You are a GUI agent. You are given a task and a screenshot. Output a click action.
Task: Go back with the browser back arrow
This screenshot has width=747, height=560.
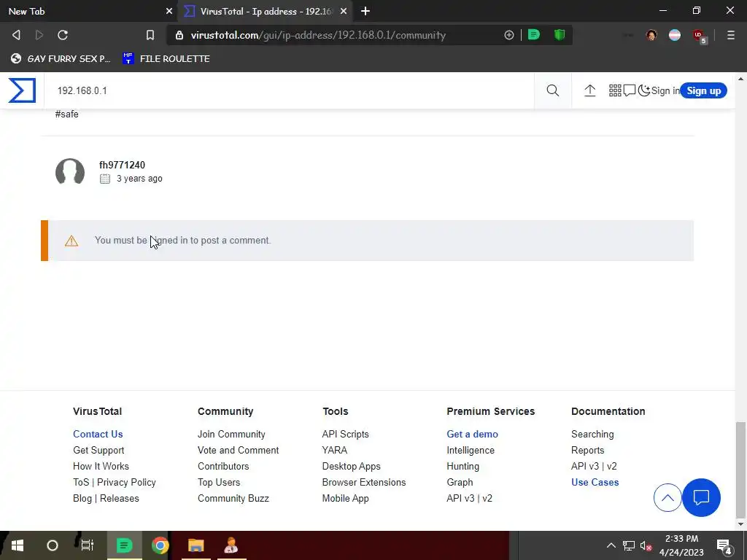[16, 35]
